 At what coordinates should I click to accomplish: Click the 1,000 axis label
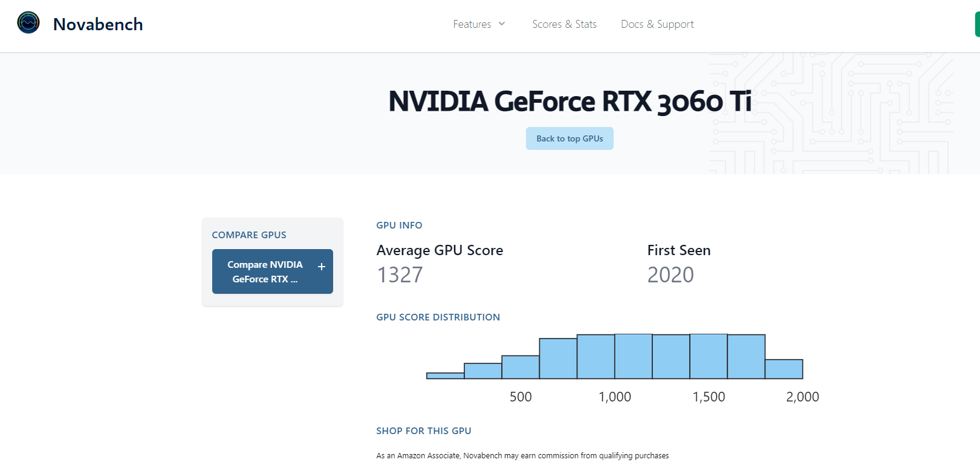[x=615, y=397]
